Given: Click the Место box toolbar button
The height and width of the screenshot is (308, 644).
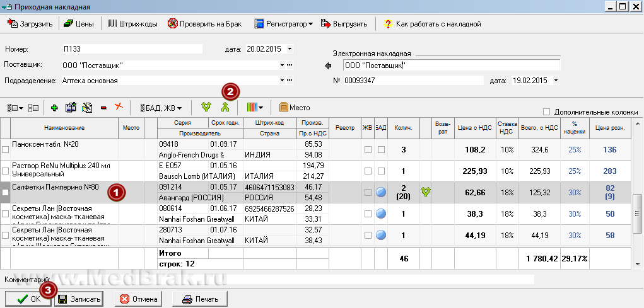Looking at the screenshot, I should tap(295, 108).
